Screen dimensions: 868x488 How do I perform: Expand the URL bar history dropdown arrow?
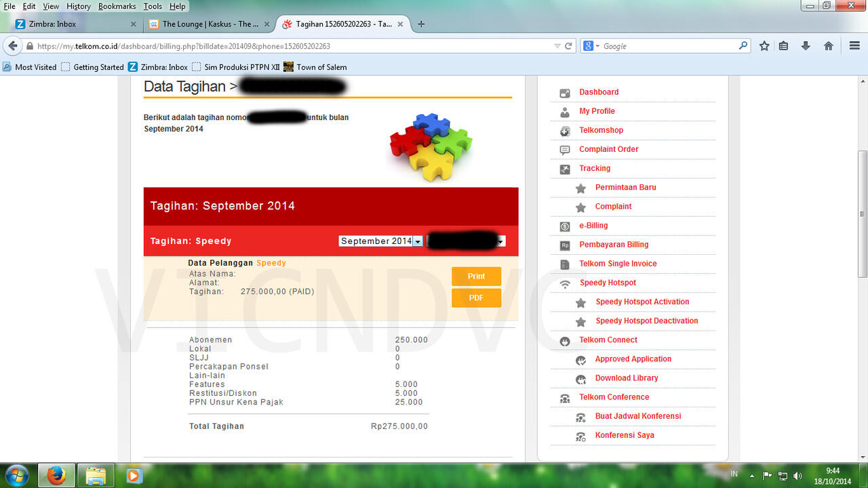557,46
